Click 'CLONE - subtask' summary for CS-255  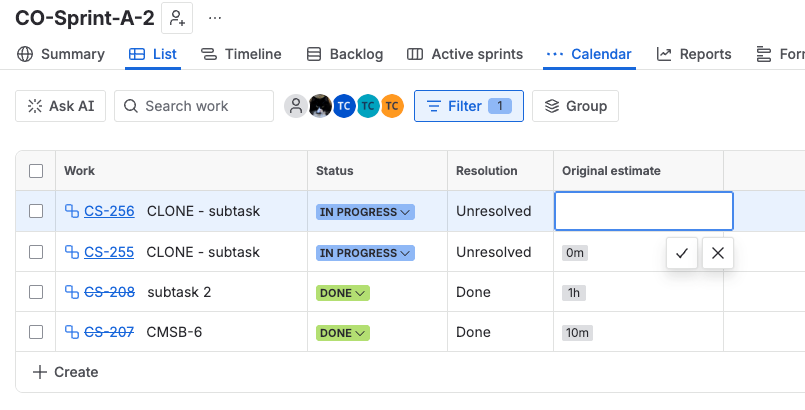203,252
